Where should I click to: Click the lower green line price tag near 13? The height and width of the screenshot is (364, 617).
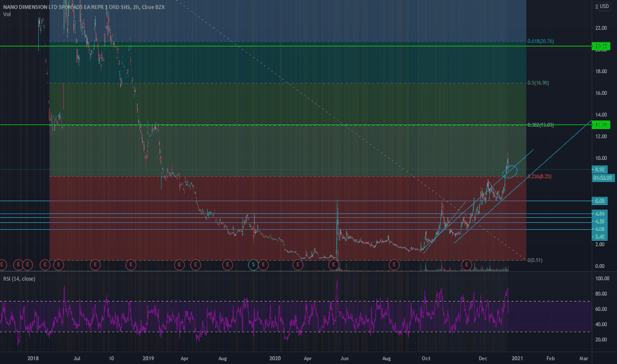(601, 124)
